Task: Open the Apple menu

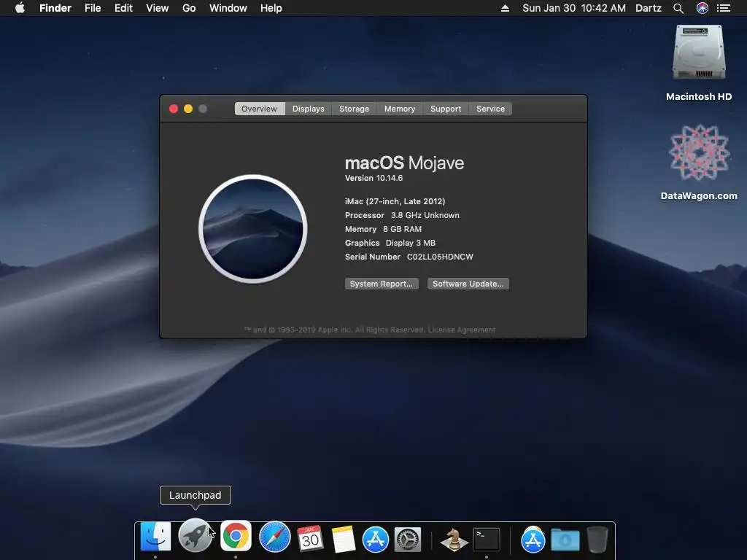Action: pyautogui.click(x=20, y=8)
